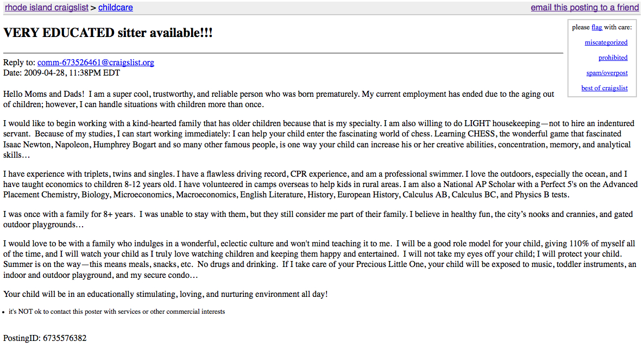Flag this posting as miscategorized
The height and width of the screenshot is (348, 644).
click(x=606, y=42)
